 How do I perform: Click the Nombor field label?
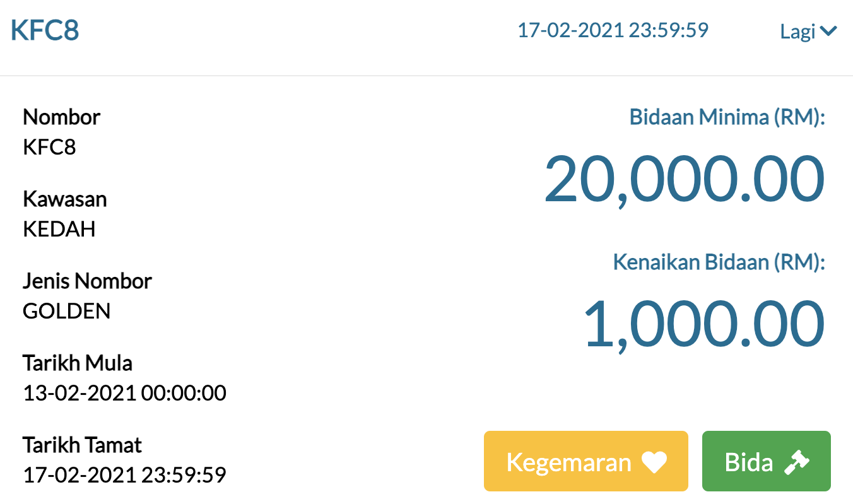coord(61,117)
